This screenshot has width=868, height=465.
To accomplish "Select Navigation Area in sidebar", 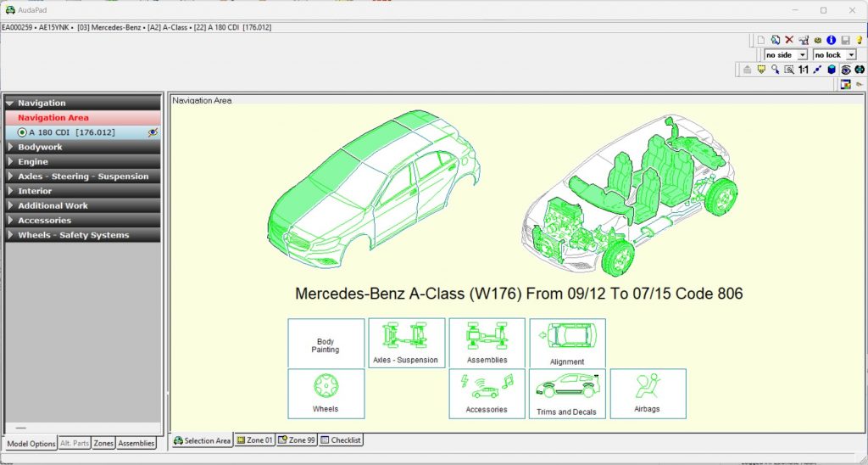I will [83, 117].
